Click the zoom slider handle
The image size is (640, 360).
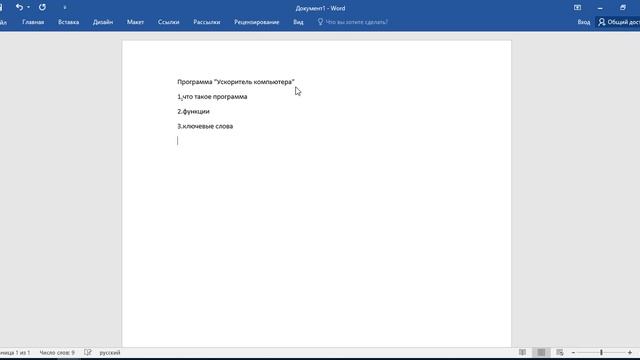click(x=601, y=352)
